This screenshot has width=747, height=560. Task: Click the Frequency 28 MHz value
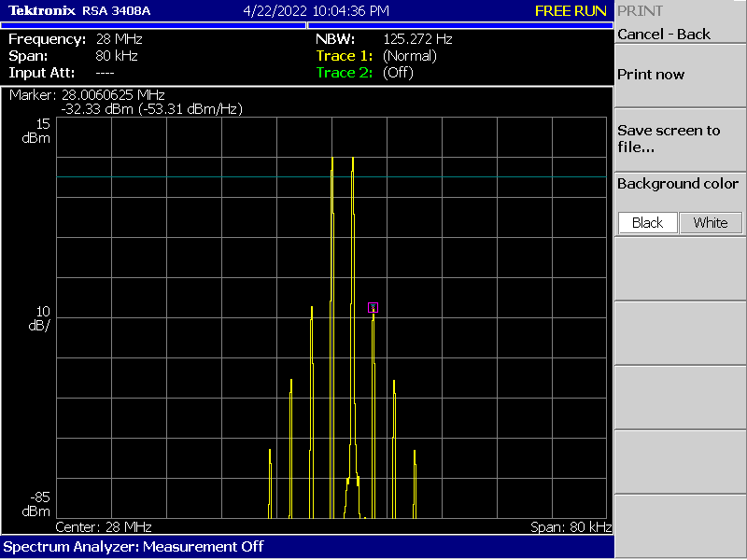[x=120, y=39]
